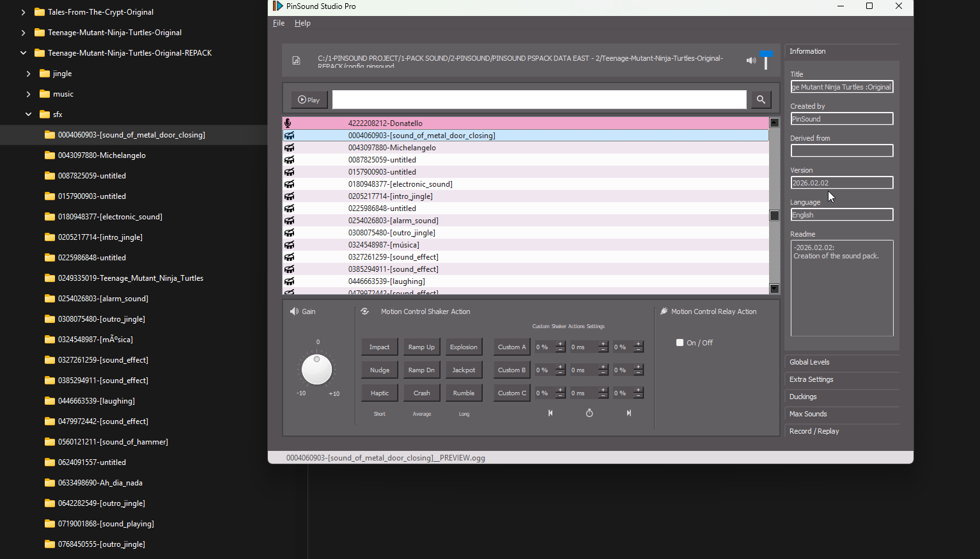This screenshot has width=980, height=559.
Task: Expand the jingle folder in the tree
Action: [x=28, y=74]
